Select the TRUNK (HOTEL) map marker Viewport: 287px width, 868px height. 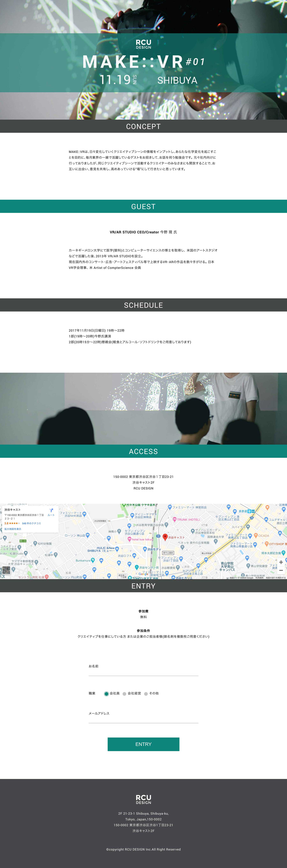[174, 519]
